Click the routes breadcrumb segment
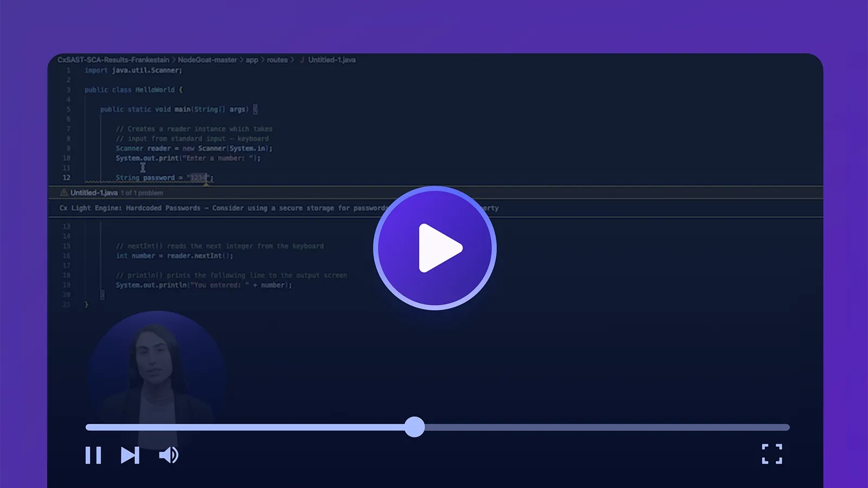This screenshot has height=488, width=868. 277,60
